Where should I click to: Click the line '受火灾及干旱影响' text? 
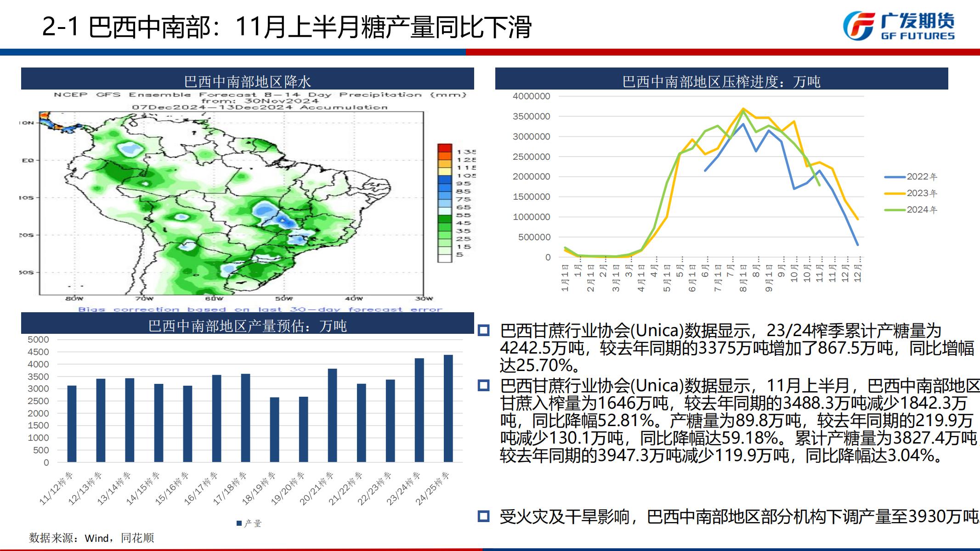click(x=740, y=517)
